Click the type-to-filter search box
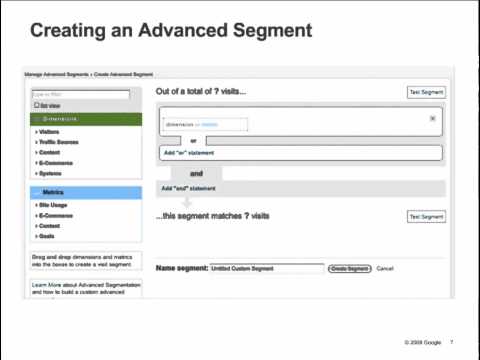480x360 pixels. (81, 95)
